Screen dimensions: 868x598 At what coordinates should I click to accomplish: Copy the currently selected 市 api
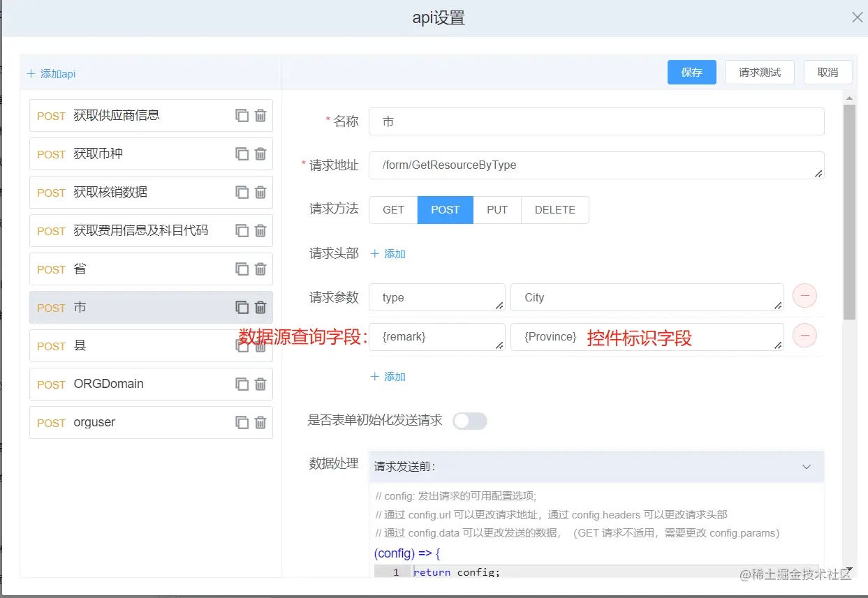(241, 307)
